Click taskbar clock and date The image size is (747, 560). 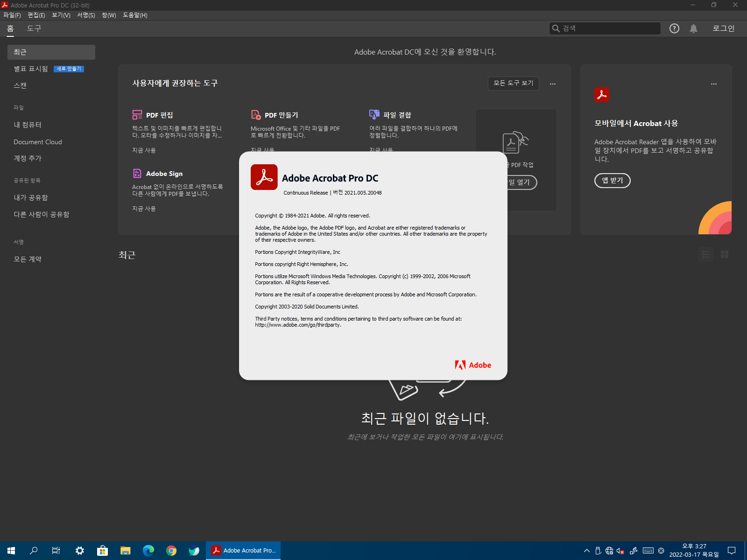pyautogui.click(x=694, y=551)
